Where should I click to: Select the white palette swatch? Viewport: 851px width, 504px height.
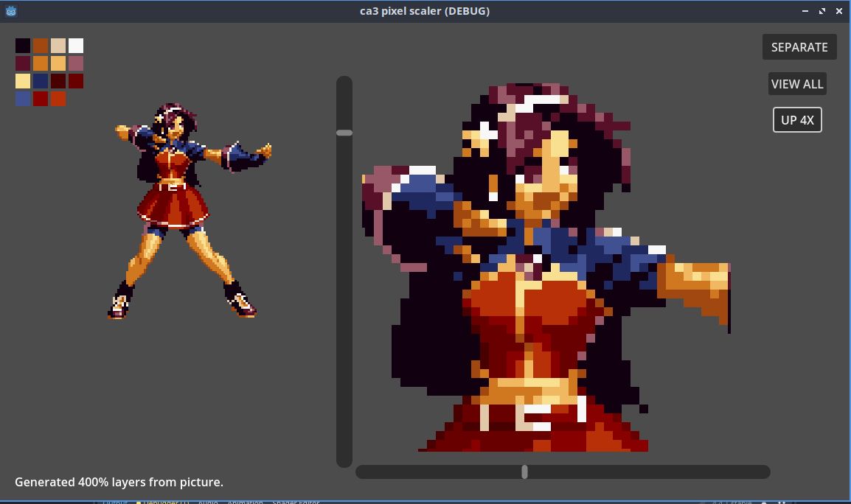[x=76, y=46]
